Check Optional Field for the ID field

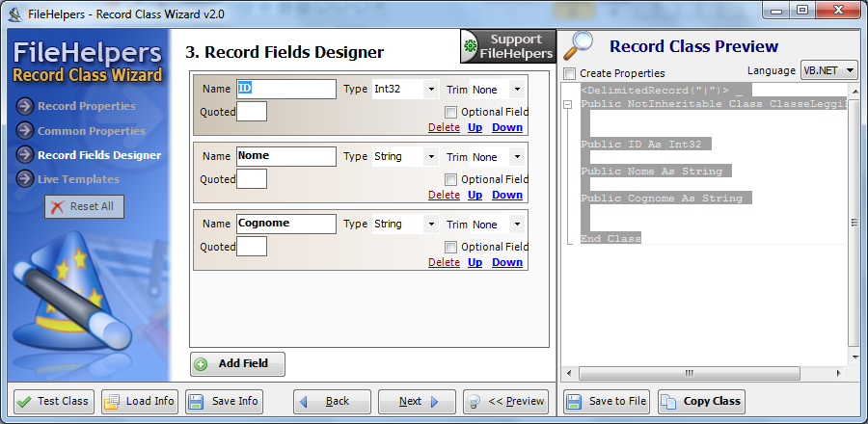point(451,112)
